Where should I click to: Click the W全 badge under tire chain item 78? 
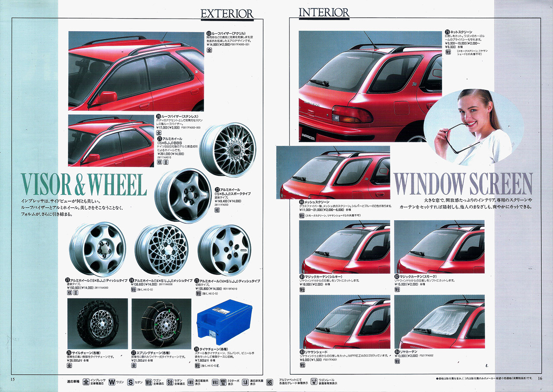[198, 365]
